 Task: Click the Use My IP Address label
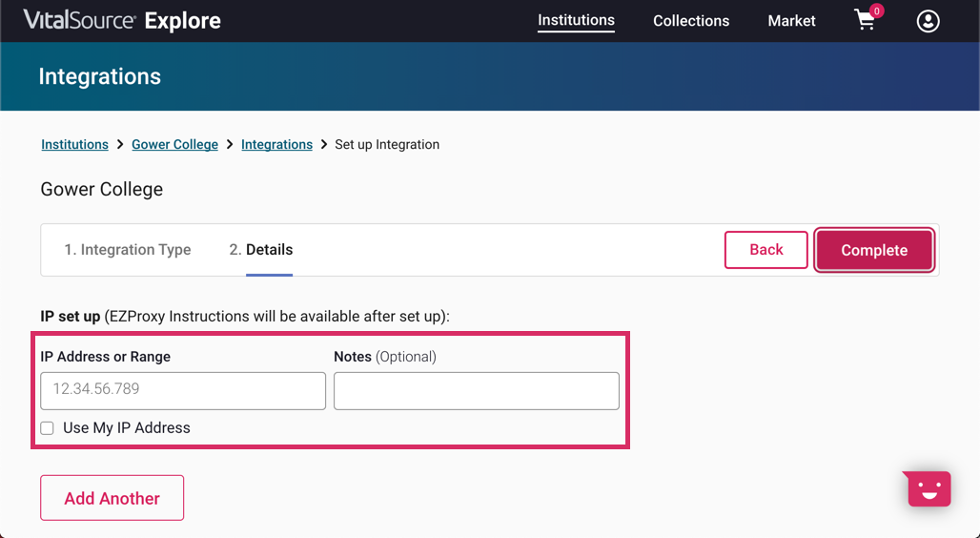point(127,428)
